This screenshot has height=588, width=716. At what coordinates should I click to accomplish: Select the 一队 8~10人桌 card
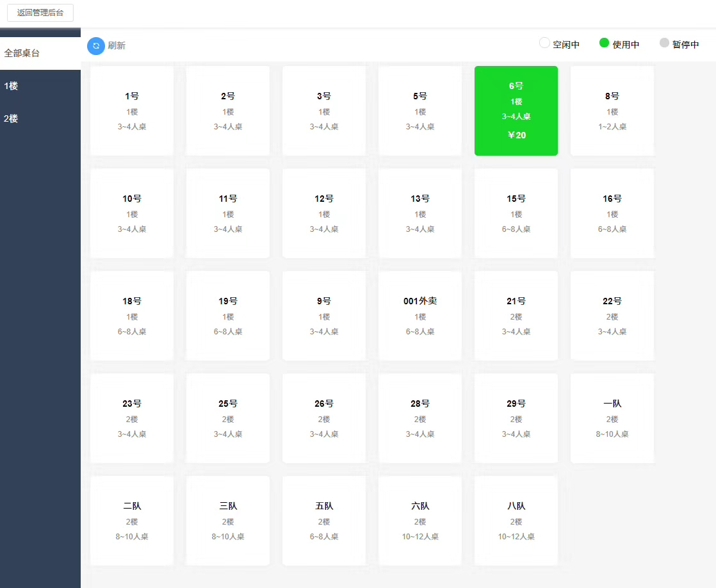click(x=612, y=418)
